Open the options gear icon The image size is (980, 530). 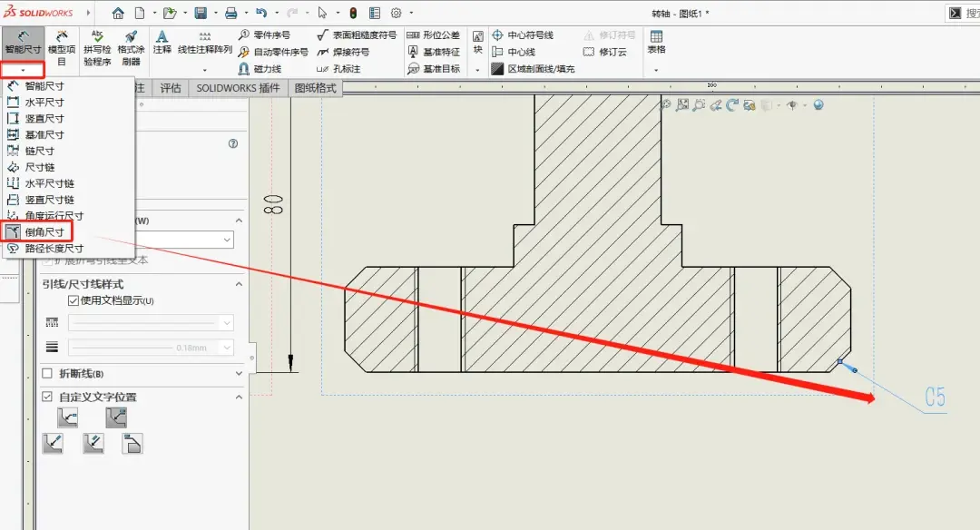pyautogui.click(x=397, y=13)
